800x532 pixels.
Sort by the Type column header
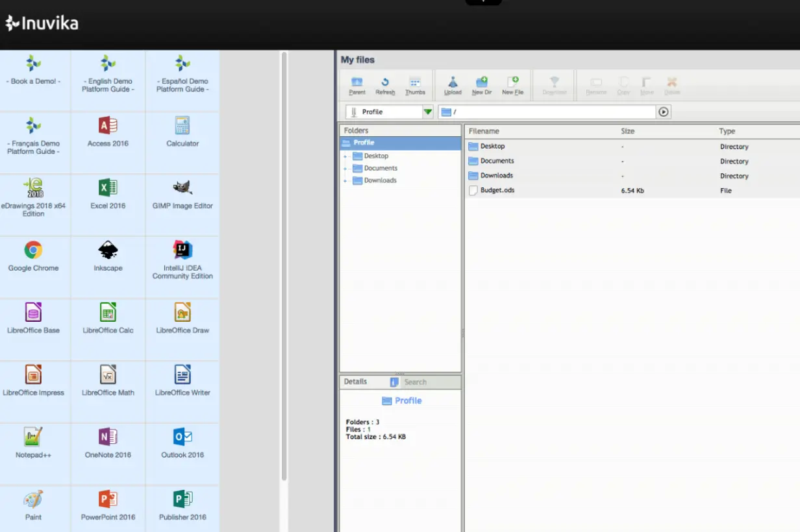coord(727,131)
